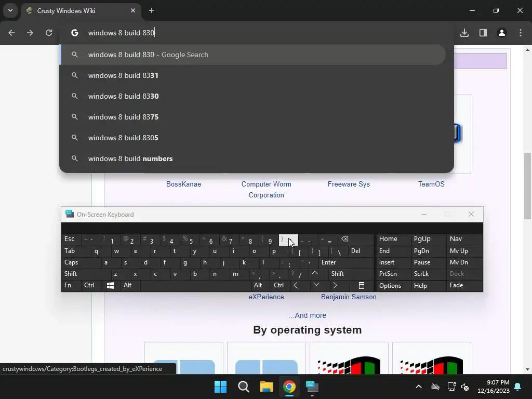The image size is (532, 399).
Task: Click the Del key on On-Screen Keyboard
Action: pos(361,251)
